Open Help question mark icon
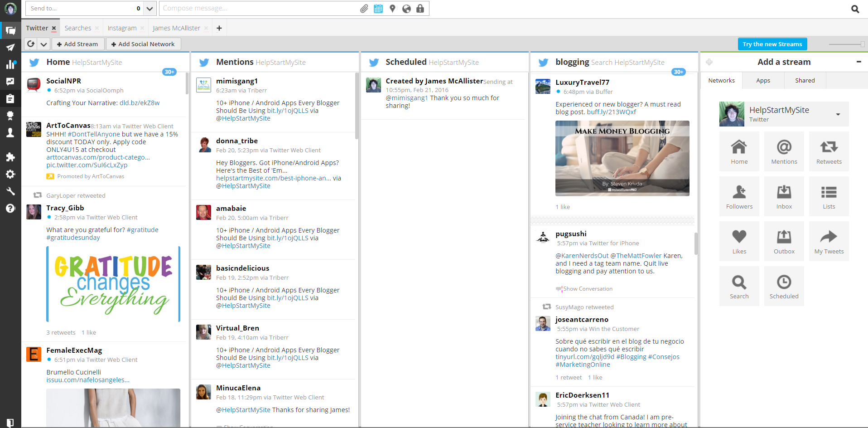868x428 pixels. coord(10,209)
